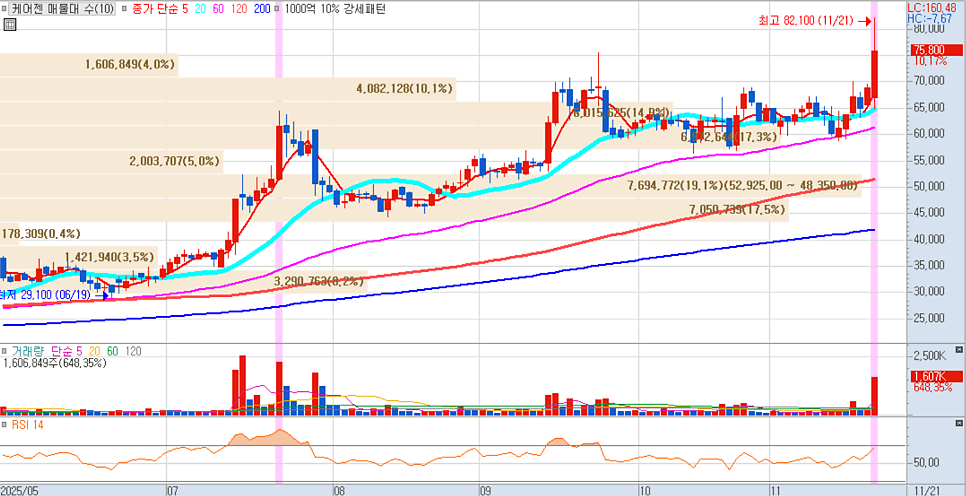
Task: Toggle square marker before RSI 14
Action: [x=6, y=425]
